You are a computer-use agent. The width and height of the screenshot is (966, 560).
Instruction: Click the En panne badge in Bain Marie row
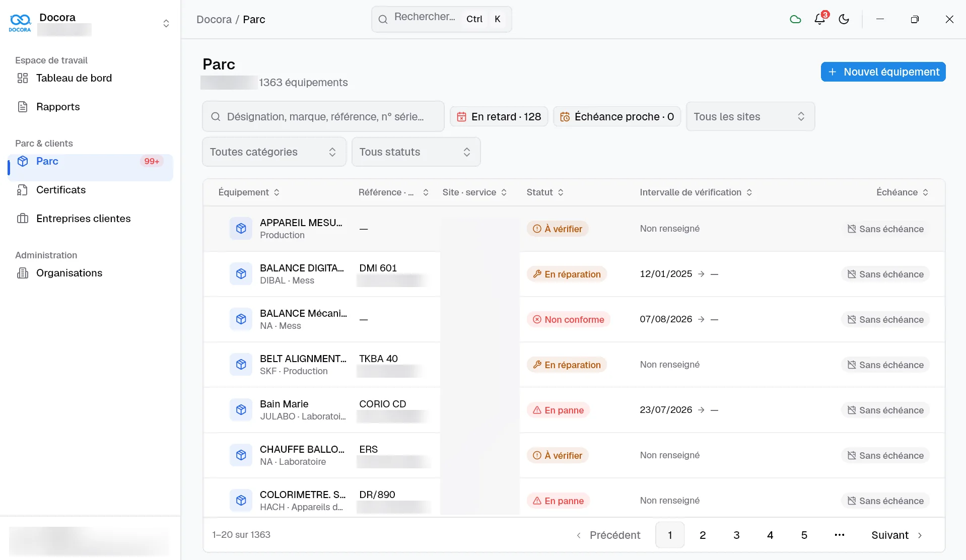tap(559, 410)
